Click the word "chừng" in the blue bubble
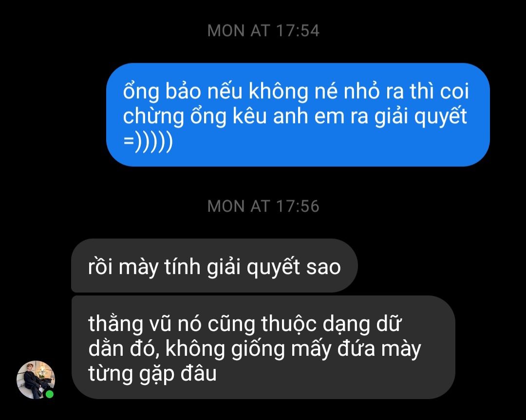Viewport: 526px width, 420px height. click(153, 117)
